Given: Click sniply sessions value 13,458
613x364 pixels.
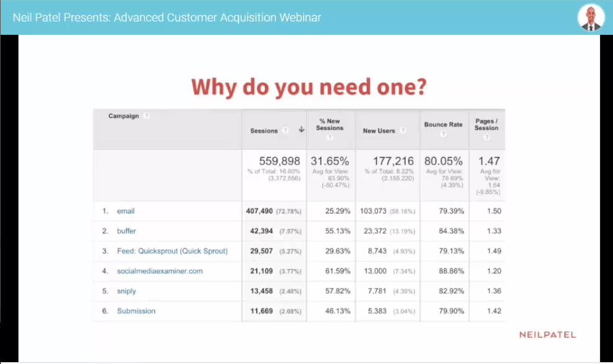Looking at the screenshot, I should [261, 291].
